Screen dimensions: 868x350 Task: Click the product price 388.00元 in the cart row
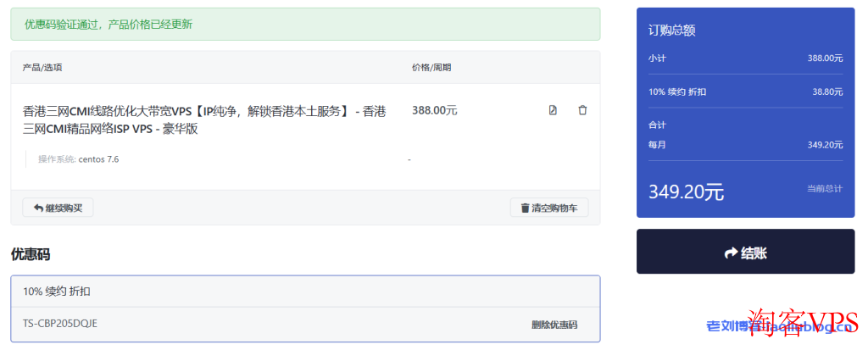[x=435, y=110]
